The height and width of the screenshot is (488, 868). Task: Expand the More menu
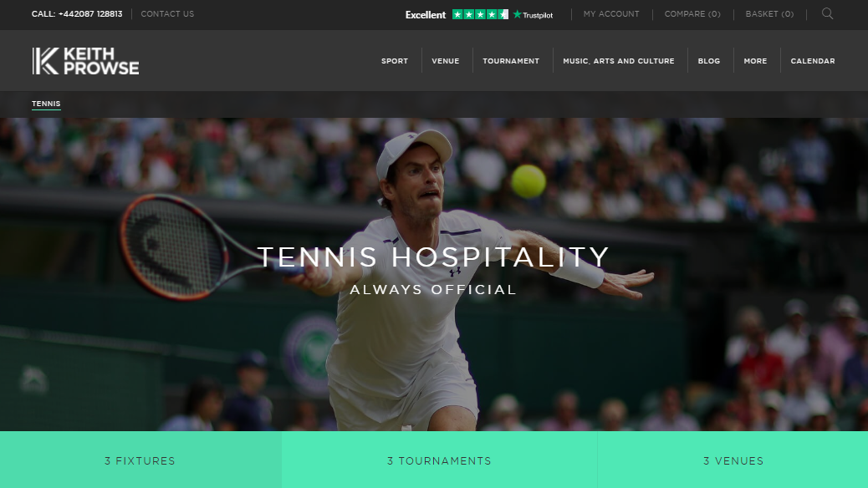(x=755, y=61)
